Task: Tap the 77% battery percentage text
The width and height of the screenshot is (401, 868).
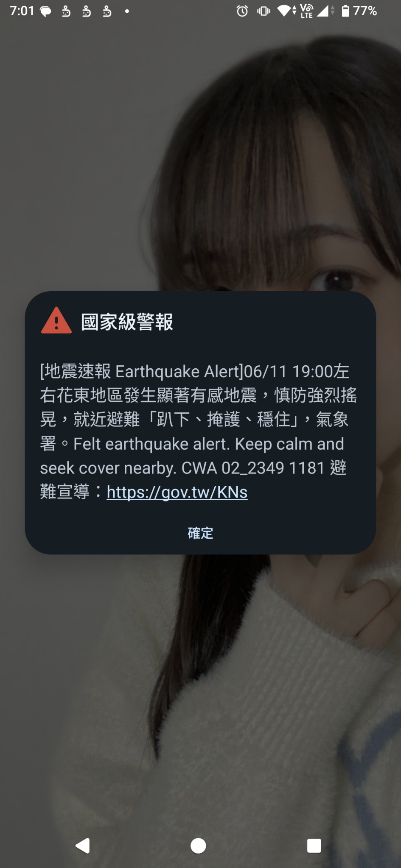Action: pos(365,11)
